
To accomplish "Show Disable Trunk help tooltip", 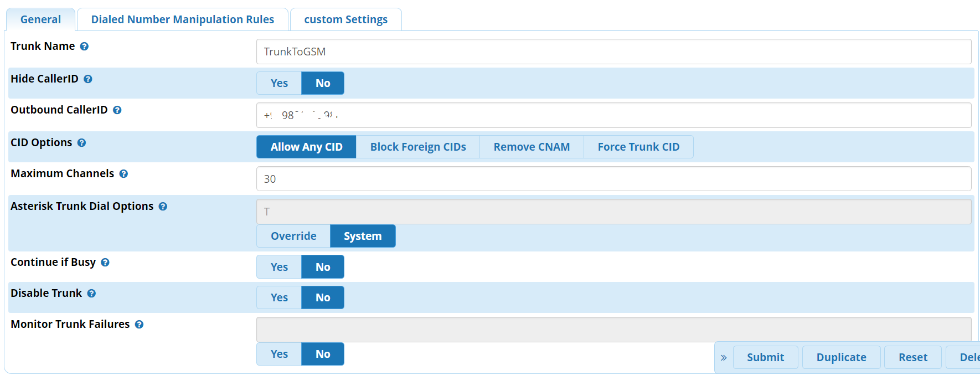I will [91, 294].
